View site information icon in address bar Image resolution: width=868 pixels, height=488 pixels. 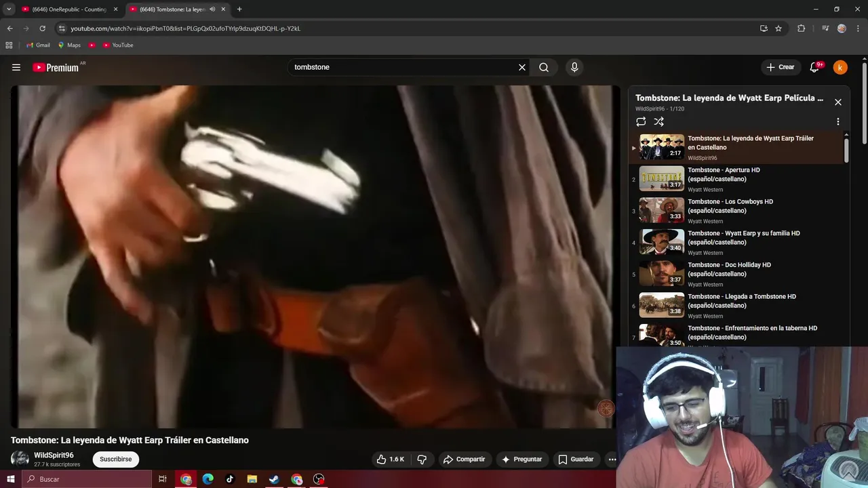(x=62, y=28)
